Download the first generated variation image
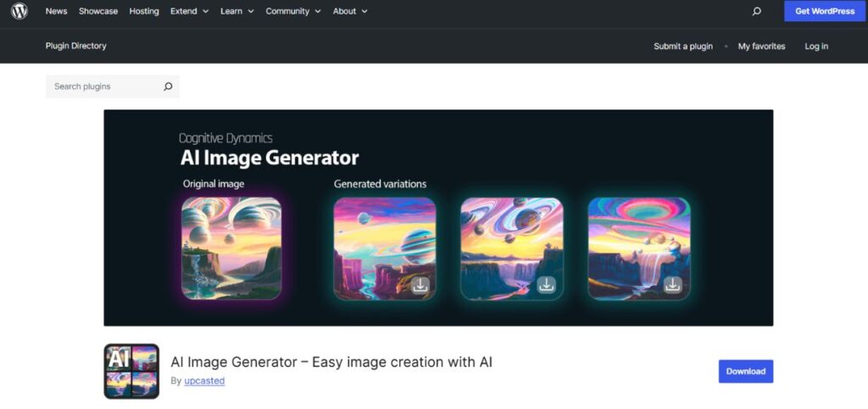This screenshot has width=868, height=409. pos(420,285)
